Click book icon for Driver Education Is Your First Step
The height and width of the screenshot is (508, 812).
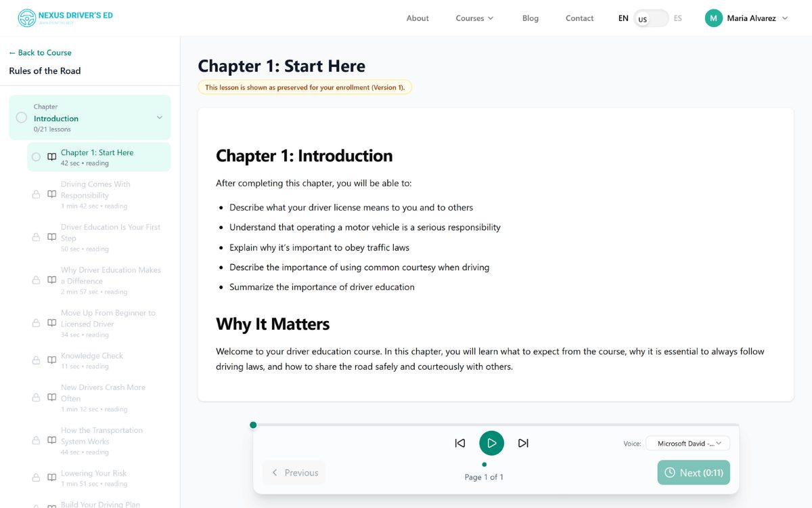click(52, 237)
